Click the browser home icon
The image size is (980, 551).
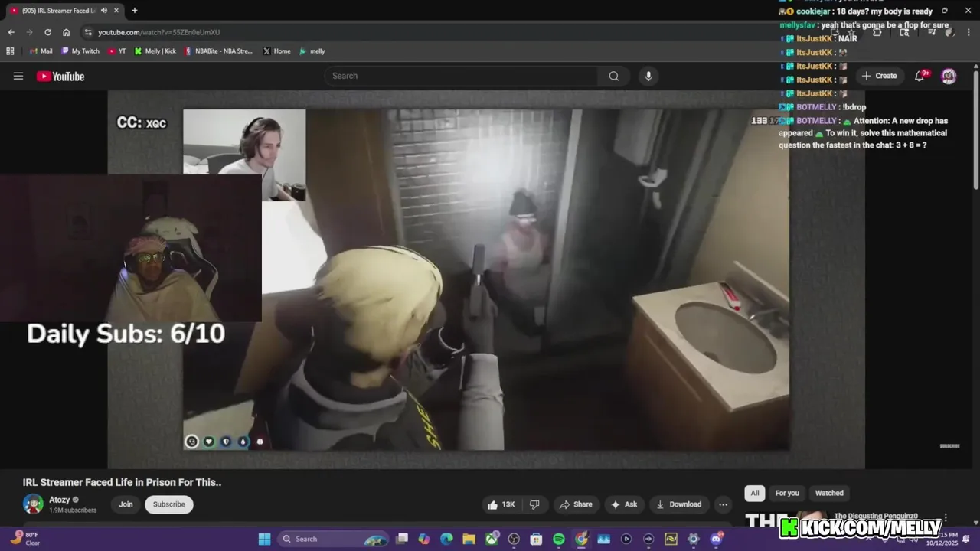(x=66, y=32)
